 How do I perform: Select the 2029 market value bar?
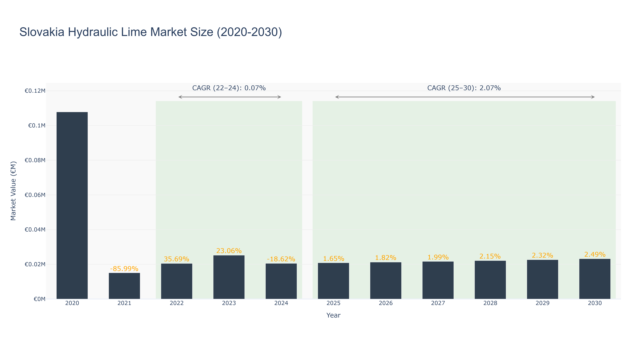542,279
